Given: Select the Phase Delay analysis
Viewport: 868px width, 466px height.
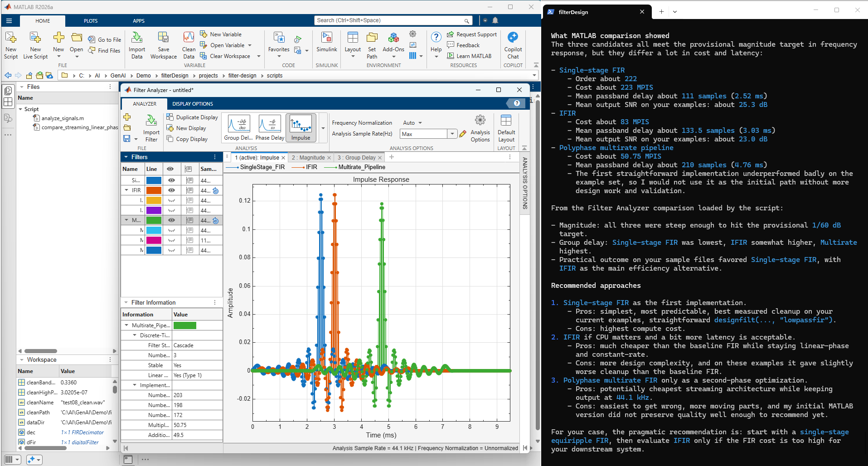Looking at the screenshot, I should tap(270, 128).
